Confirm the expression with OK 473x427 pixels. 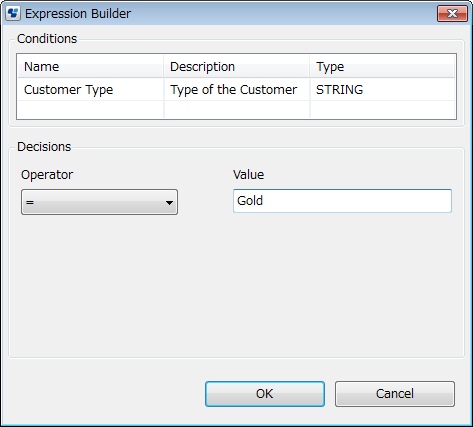click(265, 394)
